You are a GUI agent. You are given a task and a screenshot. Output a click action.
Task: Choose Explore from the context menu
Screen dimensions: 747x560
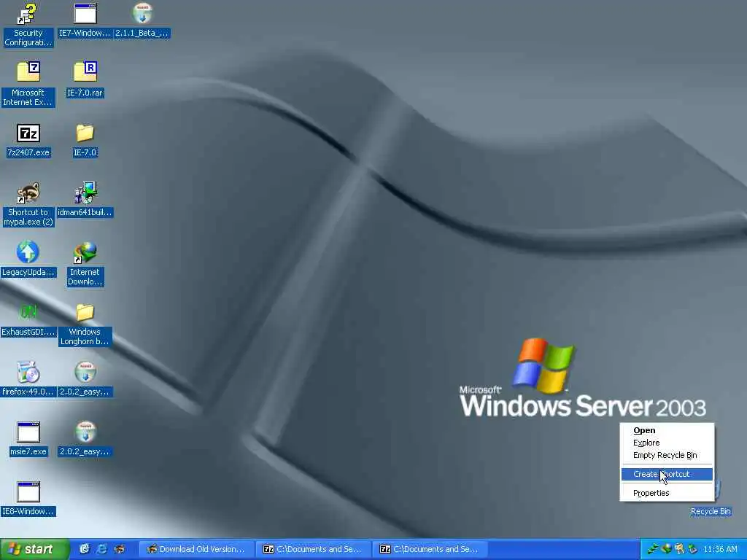tap(667, 443)
